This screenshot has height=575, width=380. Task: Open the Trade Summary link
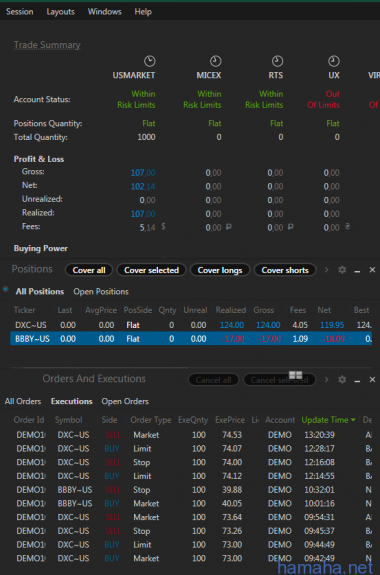(47, 45)
